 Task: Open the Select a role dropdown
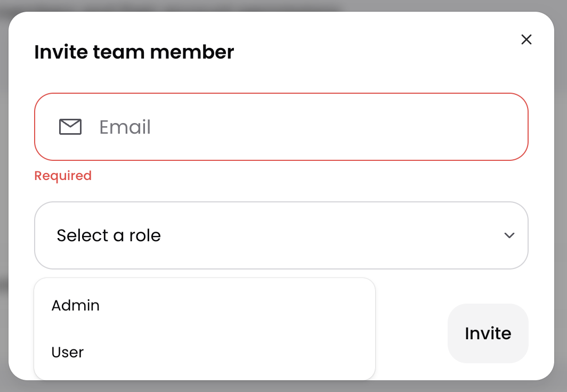[281, 235]
